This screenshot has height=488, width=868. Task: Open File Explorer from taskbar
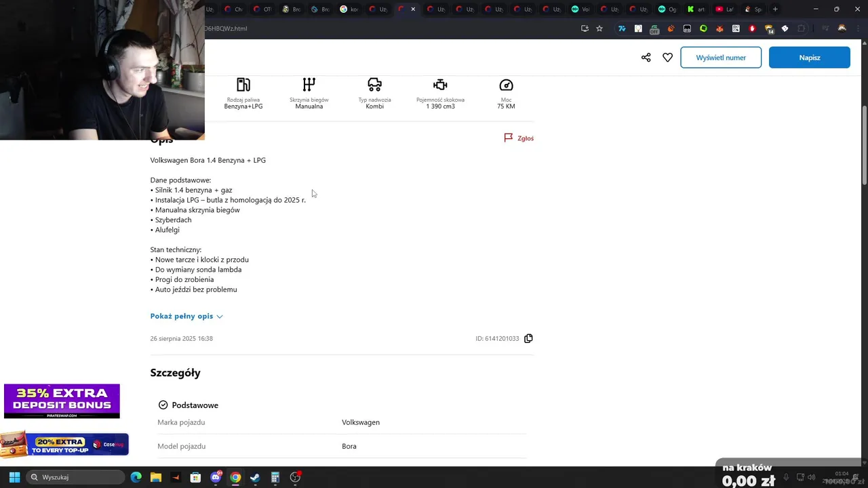tap(155, 477)
